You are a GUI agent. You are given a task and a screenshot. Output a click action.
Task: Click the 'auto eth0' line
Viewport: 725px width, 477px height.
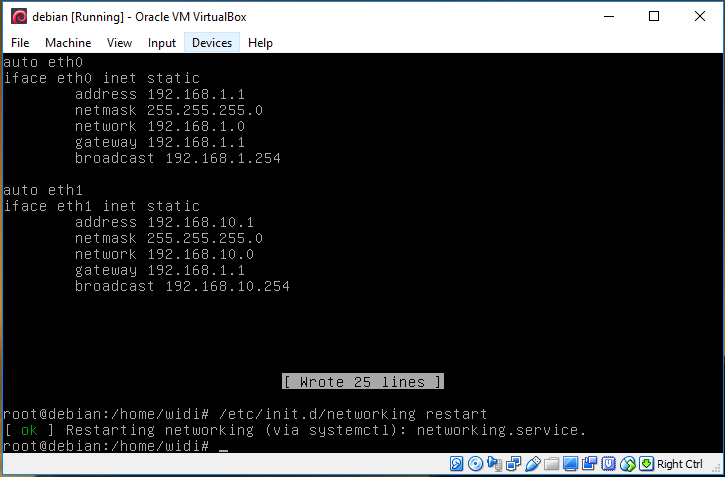point(43,62)
